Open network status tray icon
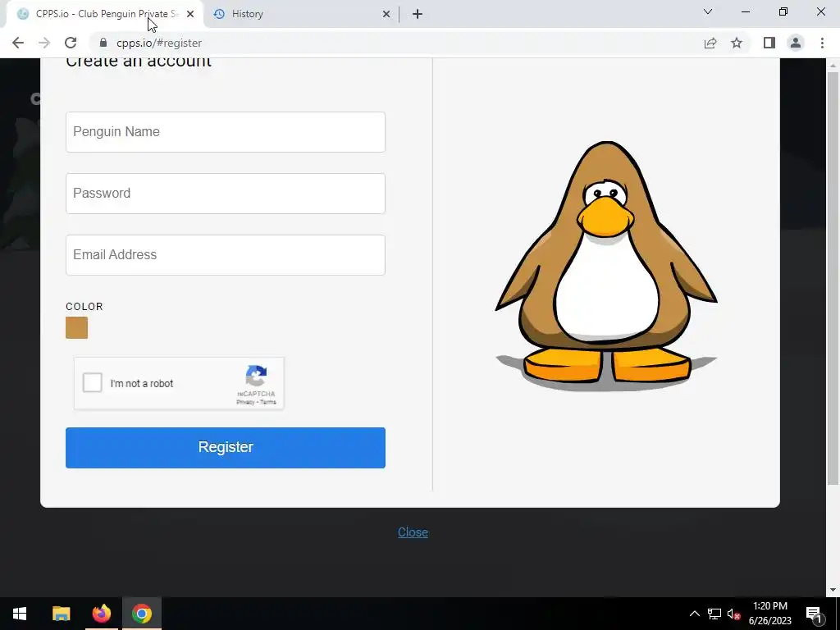840x630 pixels. point(714,614)
